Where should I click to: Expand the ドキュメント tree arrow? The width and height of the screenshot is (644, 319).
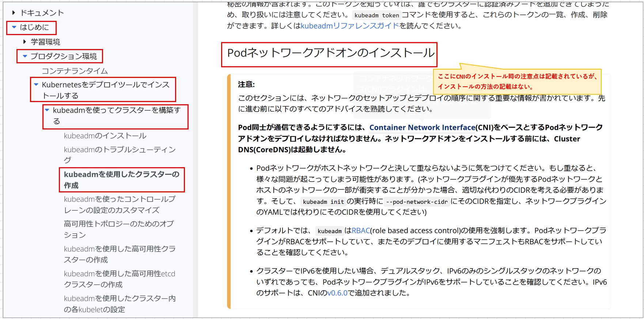[14, 13]
